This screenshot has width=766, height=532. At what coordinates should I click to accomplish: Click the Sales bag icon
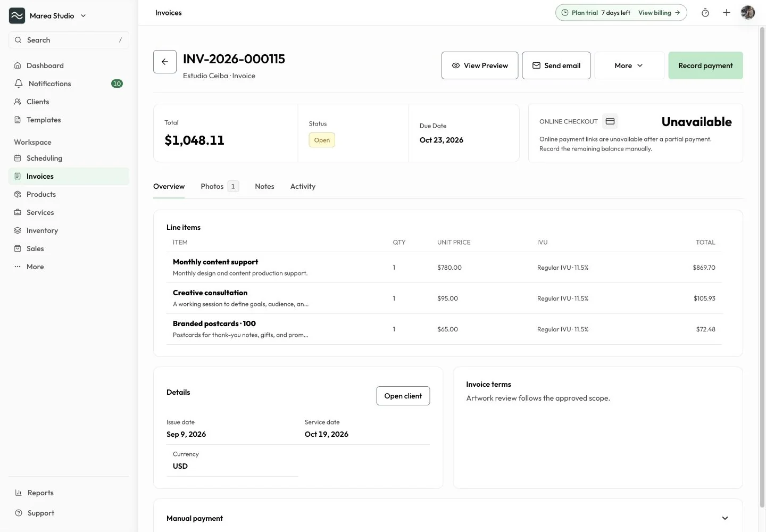[18, 248]
